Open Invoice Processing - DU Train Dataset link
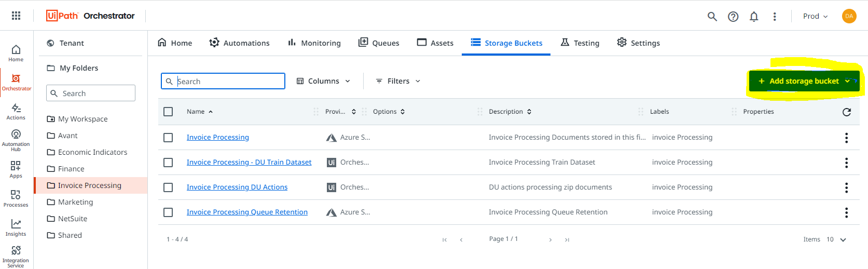The image size is (868, 269). [249, 162]
